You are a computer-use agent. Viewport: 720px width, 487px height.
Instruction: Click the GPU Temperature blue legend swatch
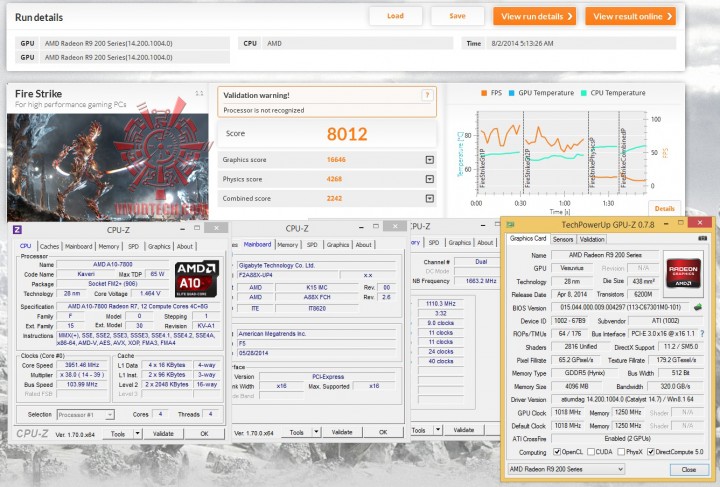pos(511,93)
